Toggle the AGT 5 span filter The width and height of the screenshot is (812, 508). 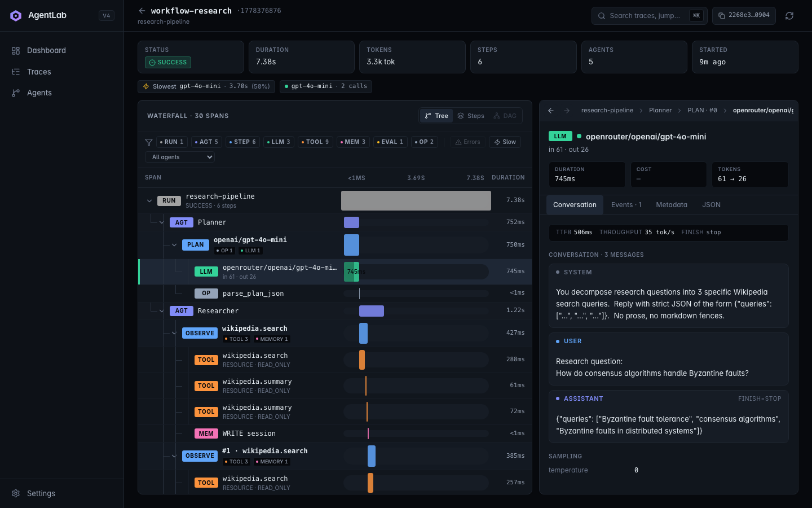(x=206, y=142)
